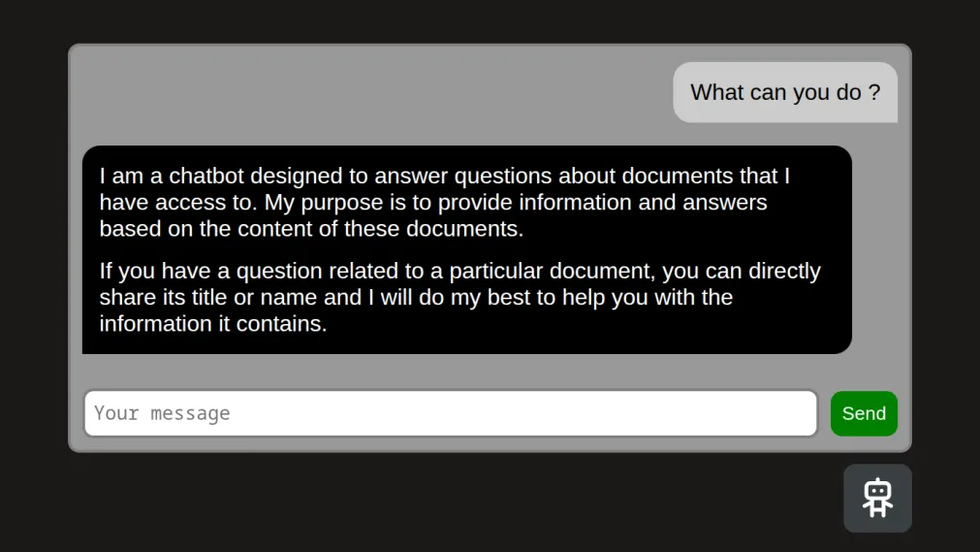Click the robot's head in the launcher icon

877,489
